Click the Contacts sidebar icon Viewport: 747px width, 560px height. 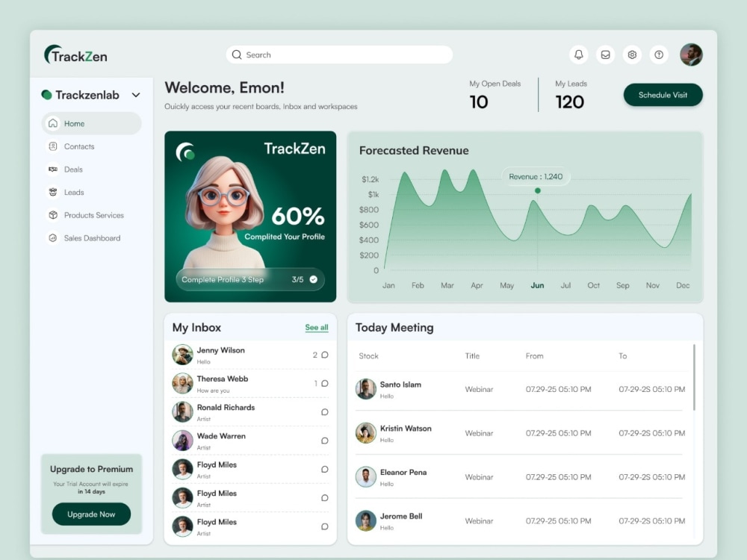tap(53, 146)
